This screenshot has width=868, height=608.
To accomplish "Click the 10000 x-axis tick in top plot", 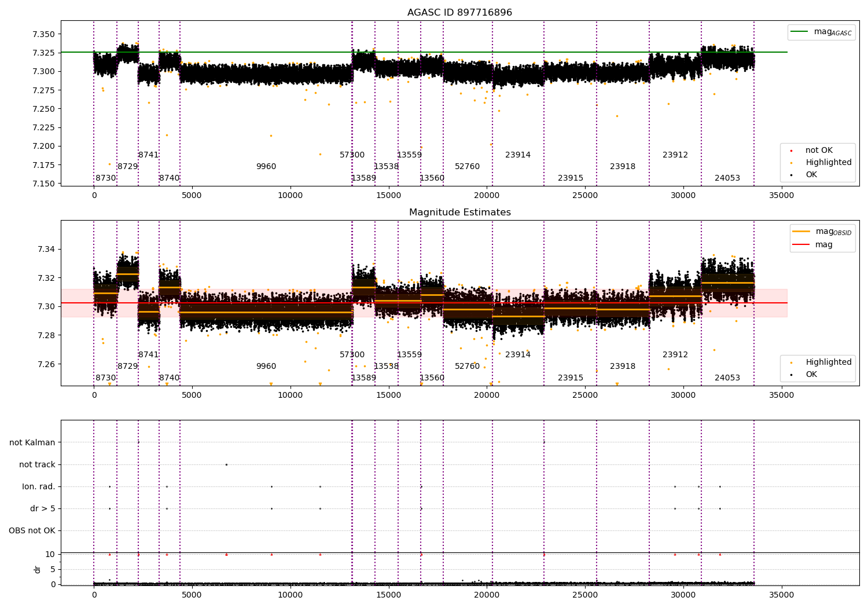I will [x=290, y=195].
